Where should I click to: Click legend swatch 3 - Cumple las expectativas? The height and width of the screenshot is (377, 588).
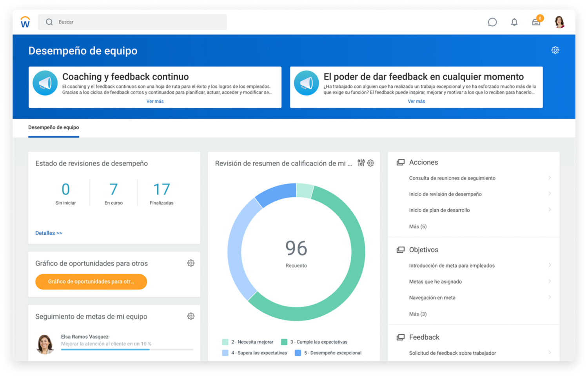(284, 342)
